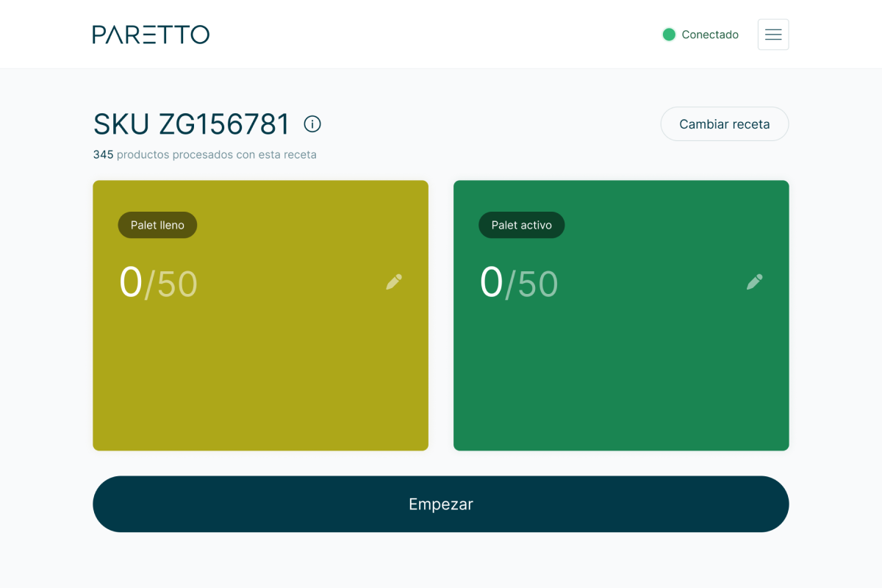Screen dimensions: 882x588
Task: Select the Palet lleno badge
Action: click(157, 225)
